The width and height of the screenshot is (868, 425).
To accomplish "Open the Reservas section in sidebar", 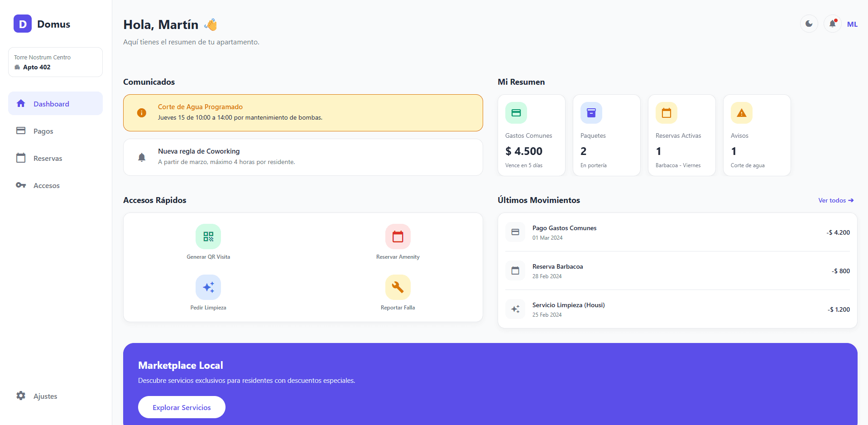I will [x=48, y=158].
